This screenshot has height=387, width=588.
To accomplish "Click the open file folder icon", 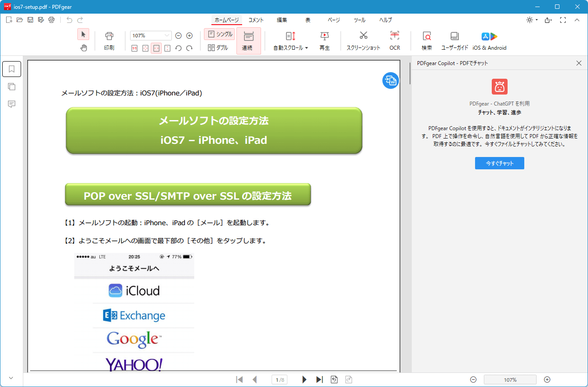I will tap(19, 20).
